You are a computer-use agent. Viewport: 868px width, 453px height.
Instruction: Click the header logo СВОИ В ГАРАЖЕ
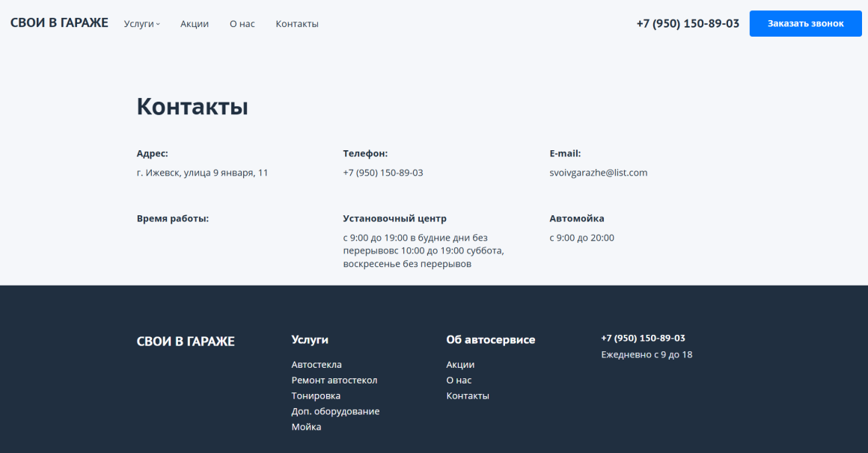[59, 23]
